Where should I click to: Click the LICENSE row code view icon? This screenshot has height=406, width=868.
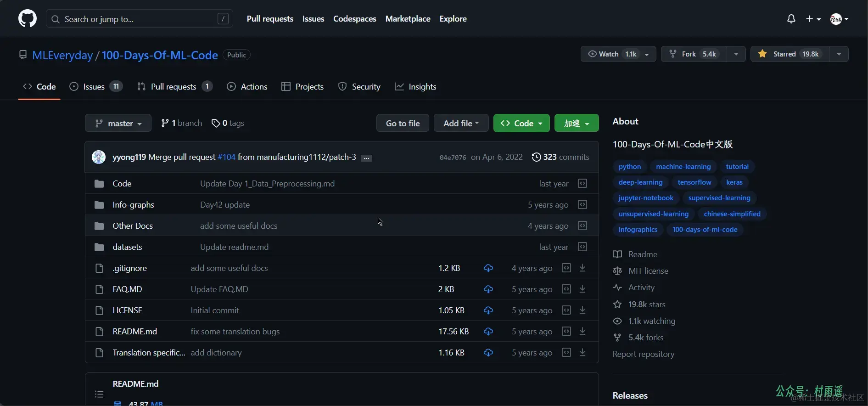[x=566, y=310]
